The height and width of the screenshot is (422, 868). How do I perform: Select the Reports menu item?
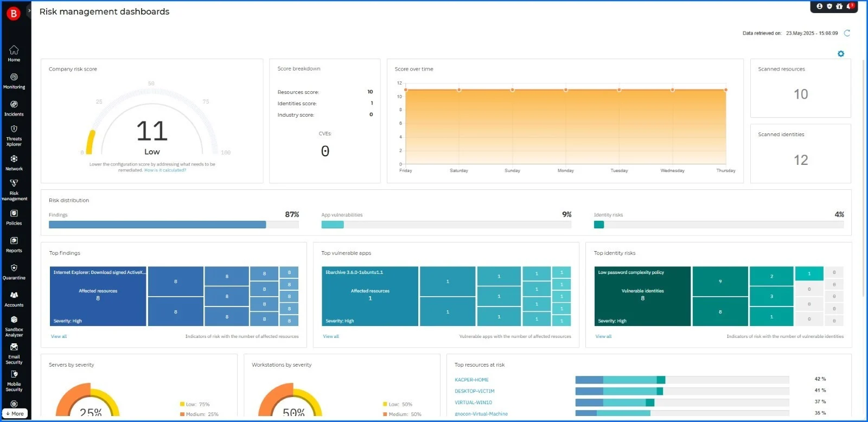[14, 244]
